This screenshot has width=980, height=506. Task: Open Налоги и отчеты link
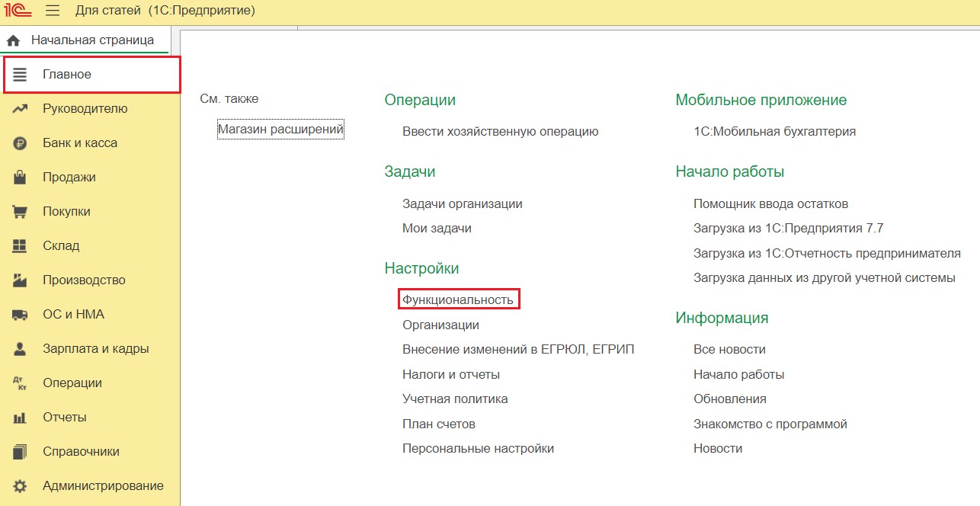451,375
